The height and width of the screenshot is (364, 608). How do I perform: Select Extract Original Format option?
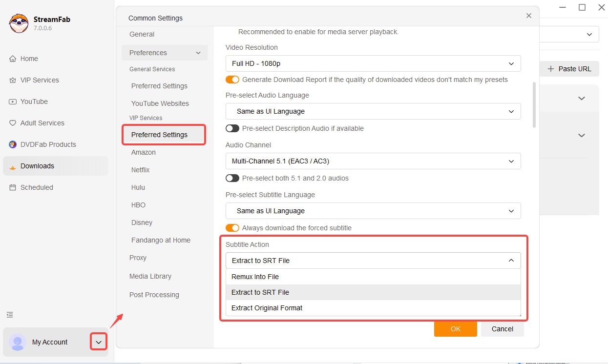(267, 308)
